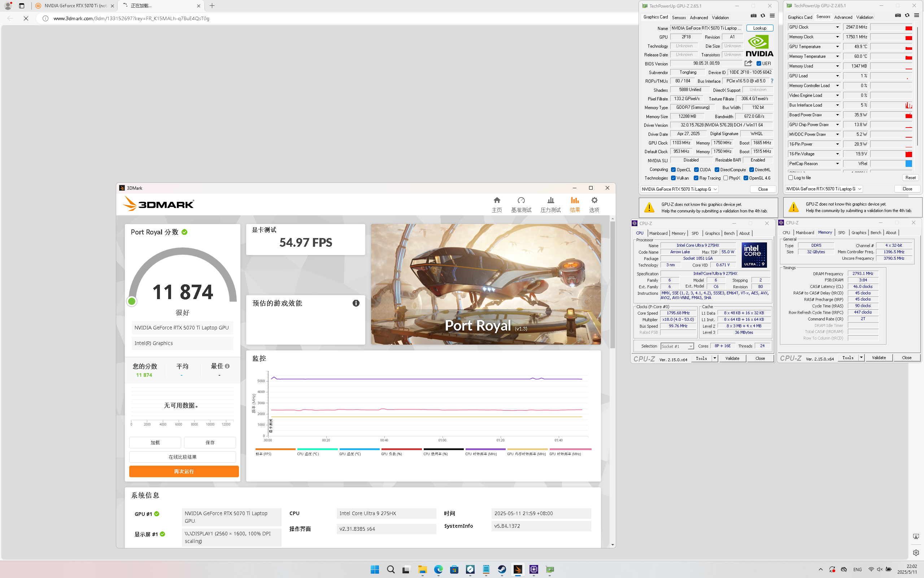
Task: Expand the GPU Clock sensor dropdown
Action: coord(837,27)
